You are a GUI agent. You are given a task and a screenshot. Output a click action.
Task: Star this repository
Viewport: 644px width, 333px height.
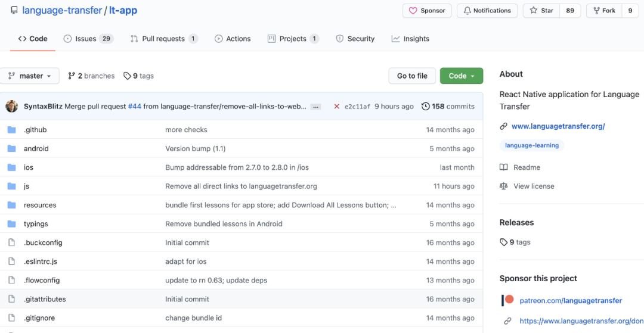(x=541, y=11)
